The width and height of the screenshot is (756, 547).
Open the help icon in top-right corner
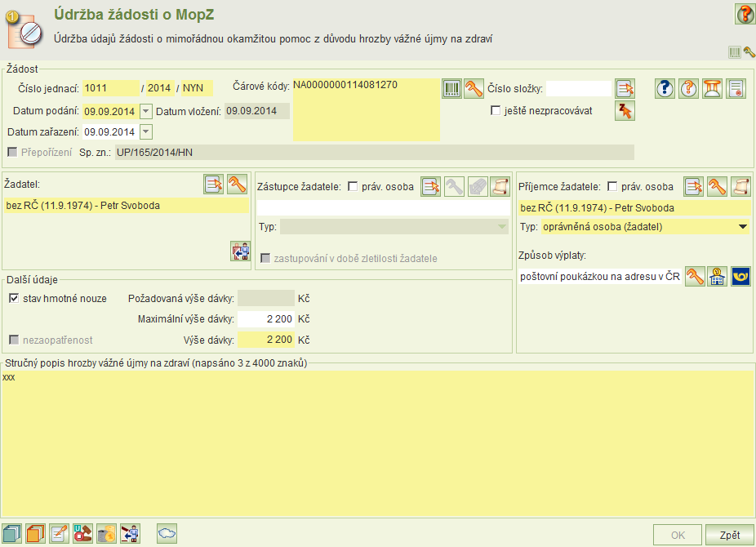[x=745, y=14]
